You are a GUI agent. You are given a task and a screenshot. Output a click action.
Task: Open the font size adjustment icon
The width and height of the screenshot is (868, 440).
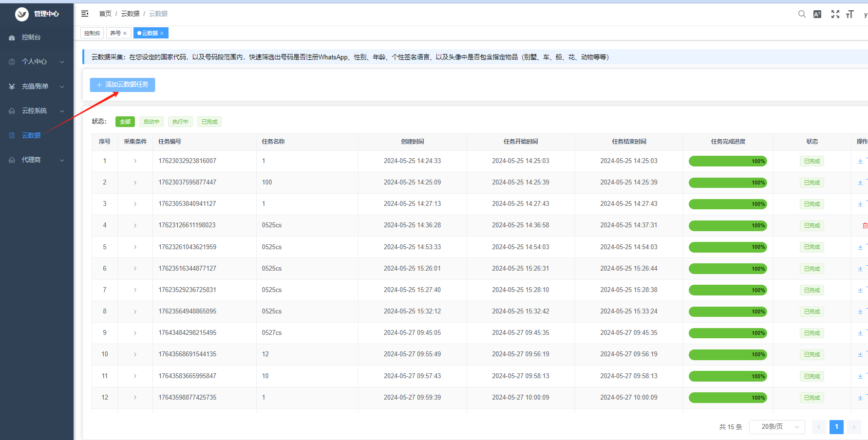pyautogui.click(x=850, y=14)
